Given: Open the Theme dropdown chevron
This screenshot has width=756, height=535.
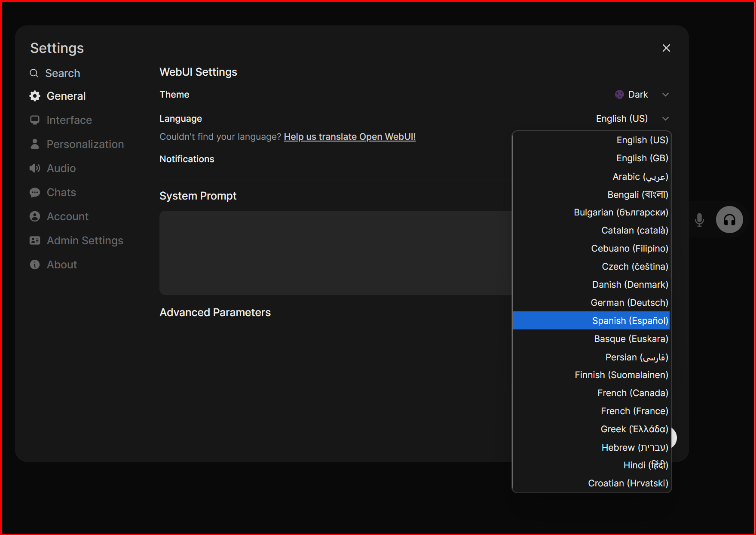Looking at the screenshot, I should [665, 95].
